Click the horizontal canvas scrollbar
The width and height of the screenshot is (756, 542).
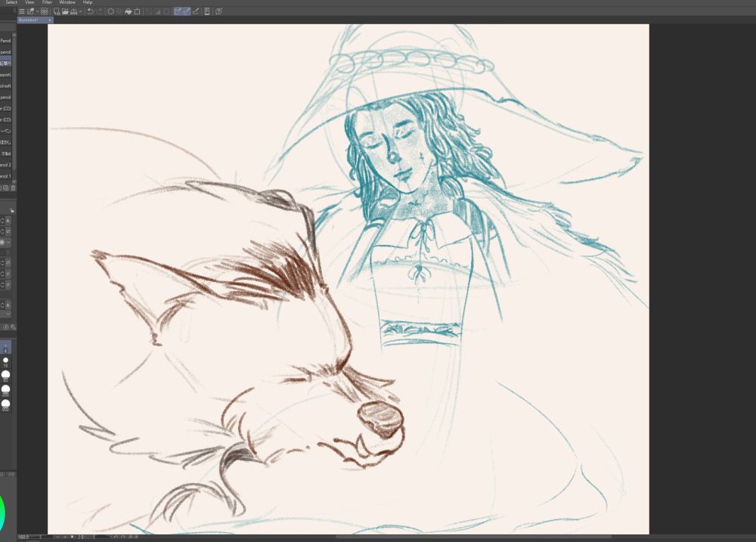point(472,537)
